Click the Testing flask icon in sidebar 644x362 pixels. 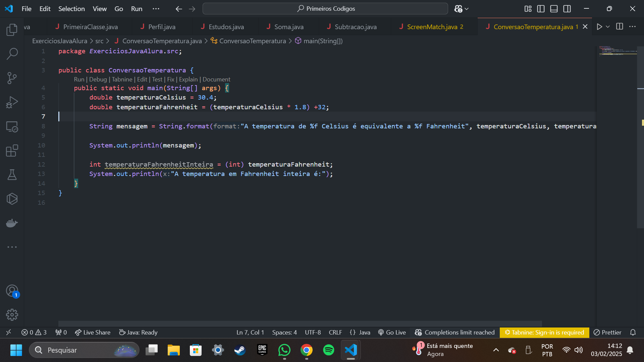pos(11,175)
